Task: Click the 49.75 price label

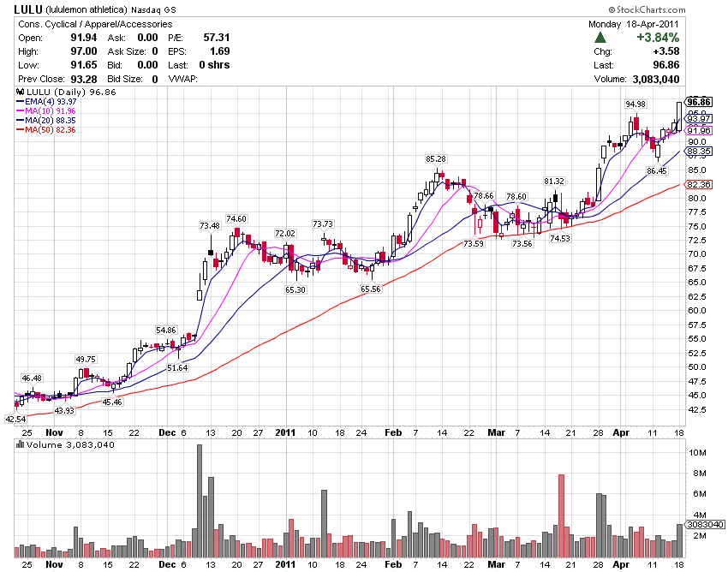Action: [86, 360]
